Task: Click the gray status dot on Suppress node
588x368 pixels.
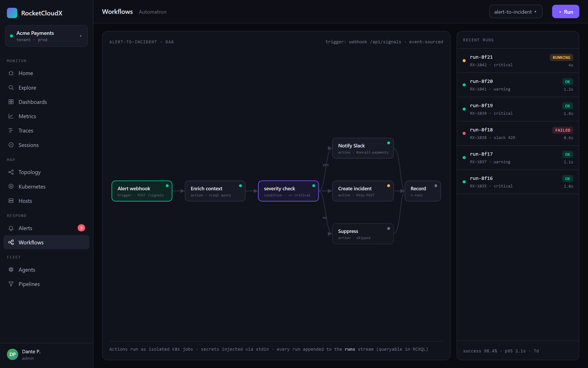Action: coord(388,229)
